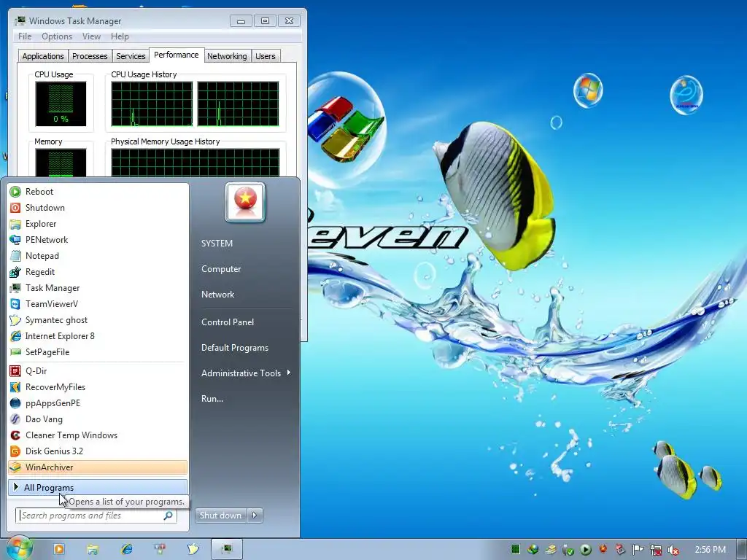Open the Help menu in Task Manager
Viewport: 747px width, 560px height.
pyautogui.click(x=120, y=36)
